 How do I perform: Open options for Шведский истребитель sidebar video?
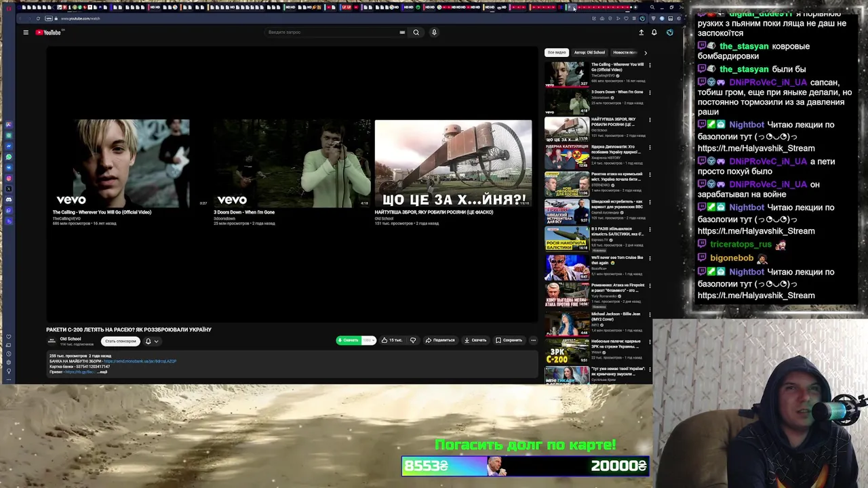click(x=650, y=202)
